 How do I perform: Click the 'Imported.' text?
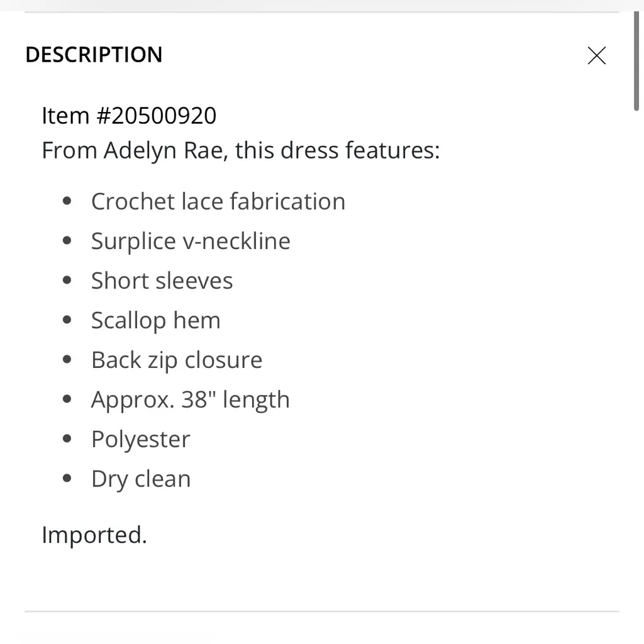coord(94,535)
